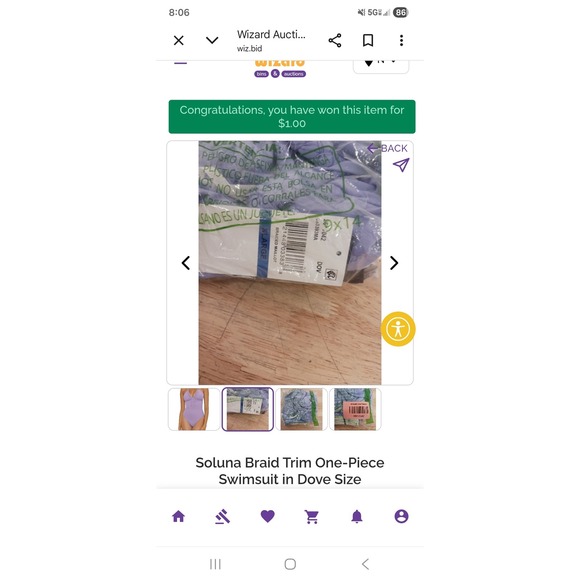Show previous product image with left arrow

[186, 263]
